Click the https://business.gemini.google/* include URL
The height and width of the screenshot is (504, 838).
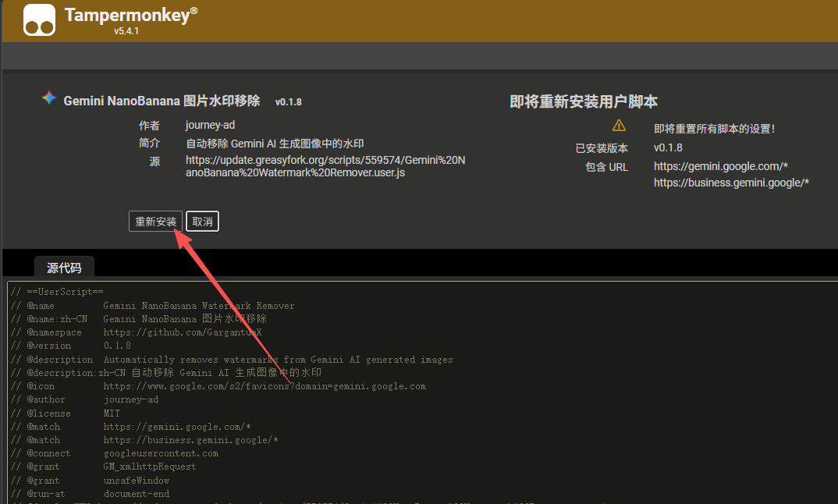pyautogui.click(x=731, y=183)
